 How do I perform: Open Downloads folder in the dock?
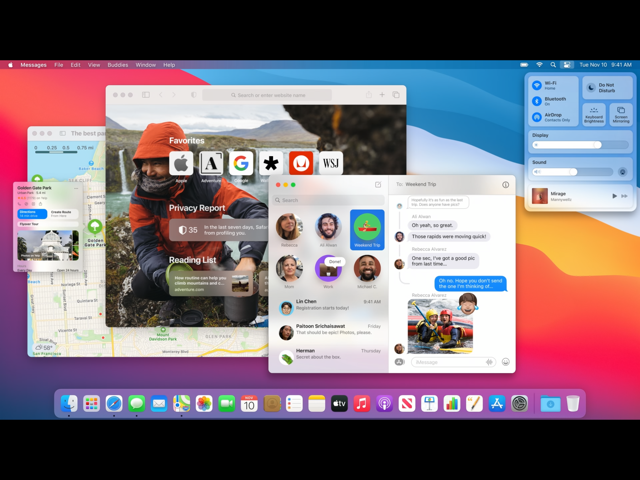[x=550, y=404]
